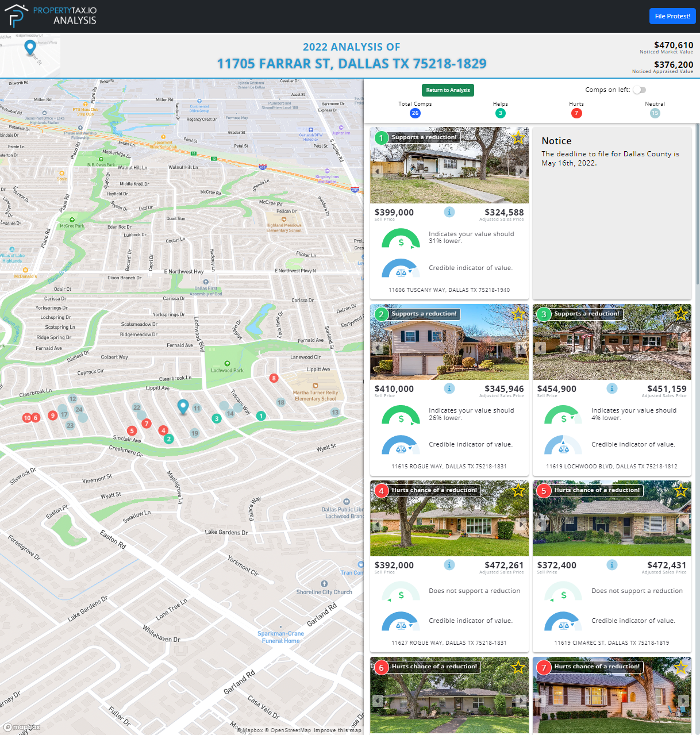
Task: Select the Total Comps 26 badge
Action: tap(415, 113)
